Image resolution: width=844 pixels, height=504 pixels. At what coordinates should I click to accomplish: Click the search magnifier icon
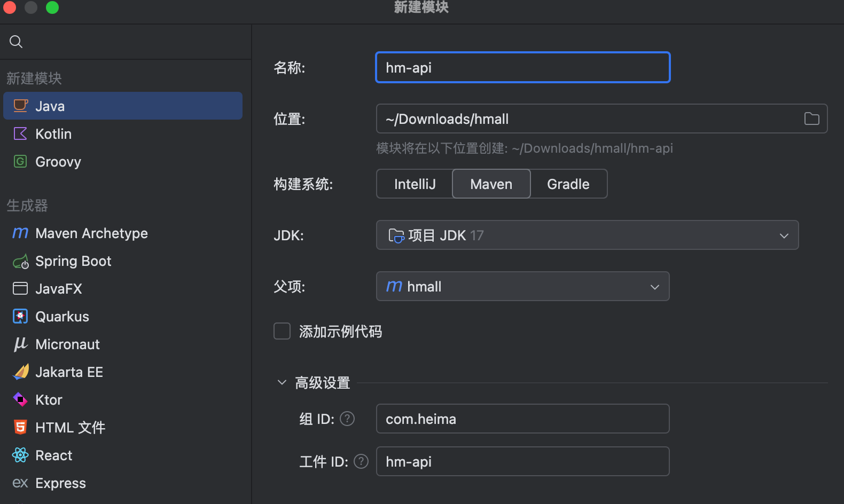tap(16, 42)
